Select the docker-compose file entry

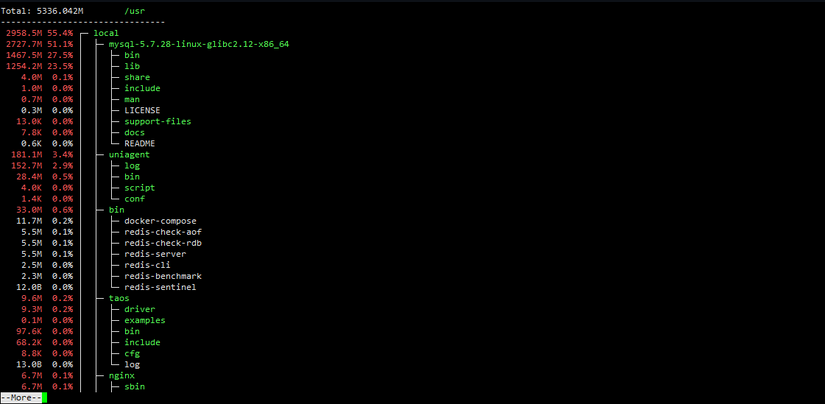tap(160, 221)
